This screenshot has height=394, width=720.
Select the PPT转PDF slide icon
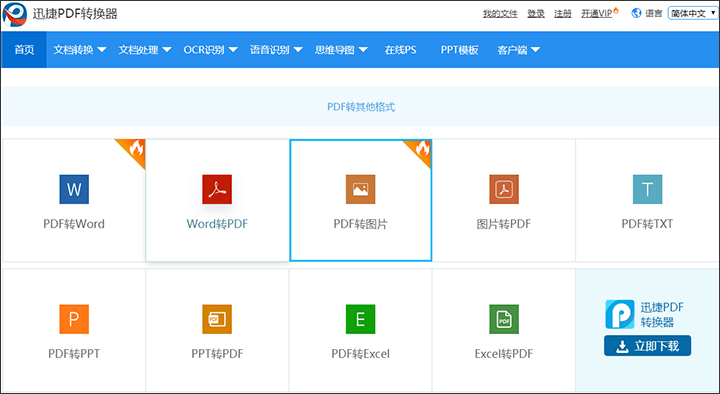[x=217, y=319]
